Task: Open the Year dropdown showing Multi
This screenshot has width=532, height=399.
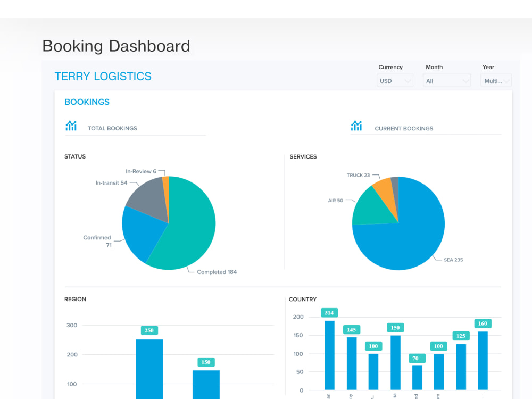Action: (496, 80)
